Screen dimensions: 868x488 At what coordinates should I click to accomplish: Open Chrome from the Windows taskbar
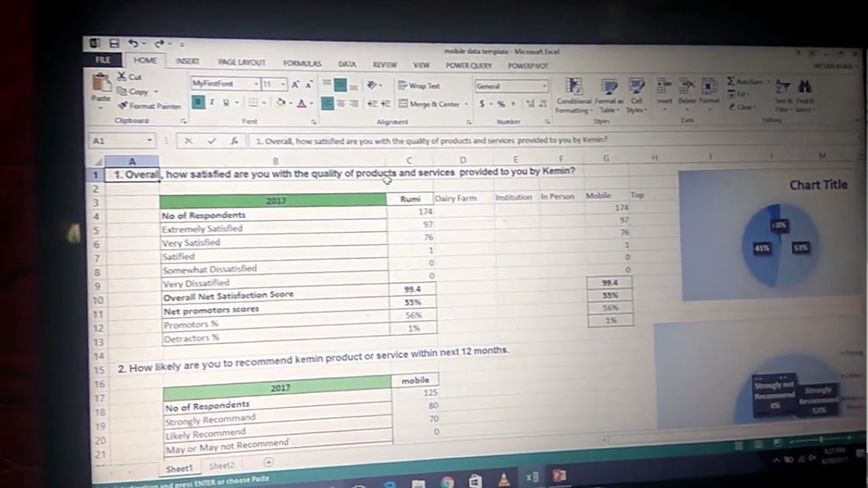pyautogui.click(x=447, y=483)
